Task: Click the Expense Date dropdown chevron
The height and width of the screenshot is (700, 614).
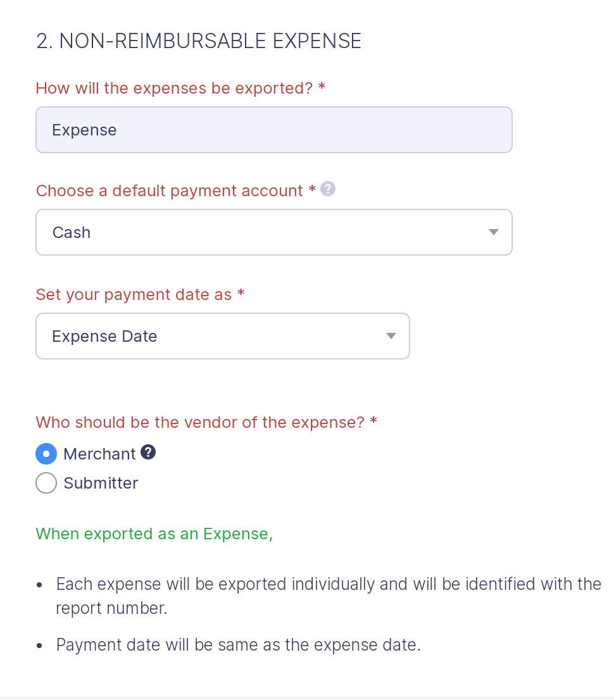Action: pyautogui.click(x=391, y=336)
